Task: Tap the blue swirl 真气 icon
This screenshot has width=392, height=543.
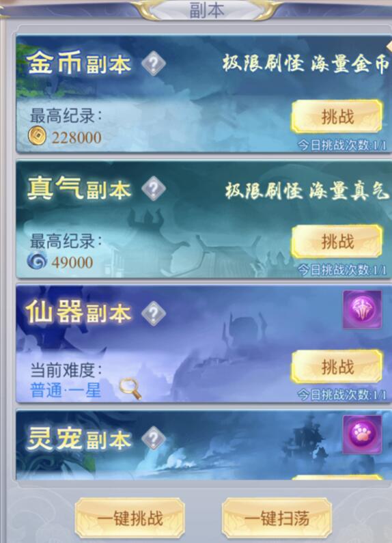Action: (37, 260)
